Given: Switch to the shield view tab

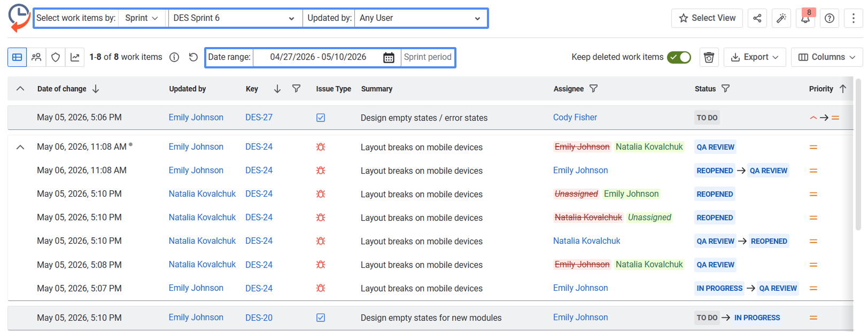Looking at the screenshot, I should (56, 57).
